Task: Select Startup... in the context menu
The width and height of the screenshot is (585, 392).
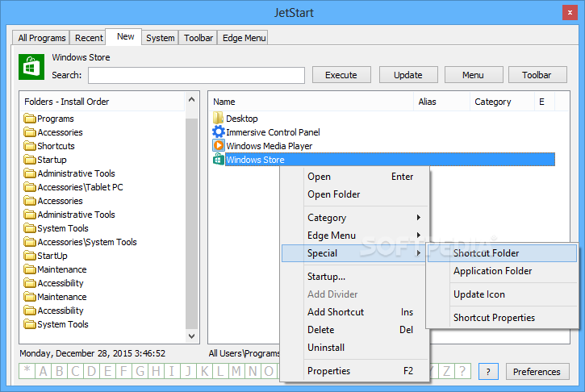Action: (355, 277)
